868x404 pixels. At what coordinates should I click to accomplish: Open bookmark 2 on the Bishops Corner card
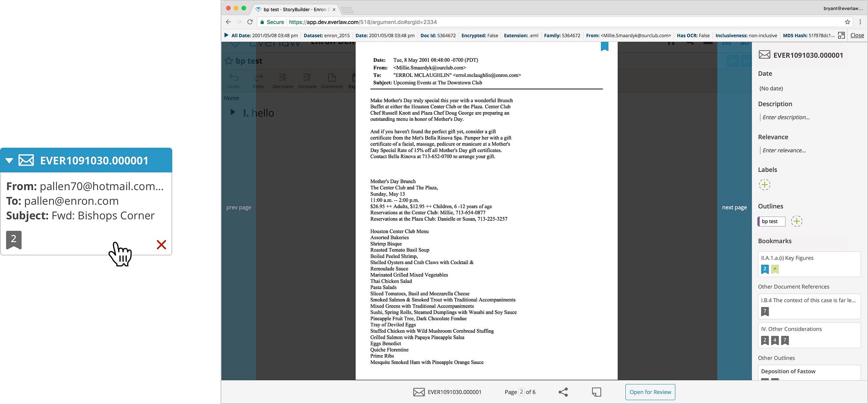pyautogui.click(x=14, y=240)
